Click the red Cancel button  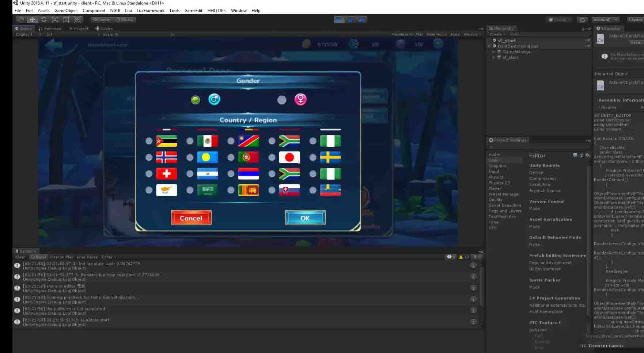191,218
